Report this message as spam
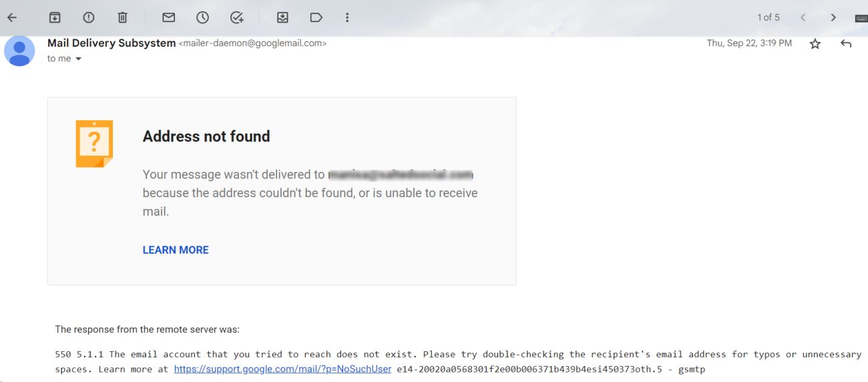 click(x=89, y=17)
